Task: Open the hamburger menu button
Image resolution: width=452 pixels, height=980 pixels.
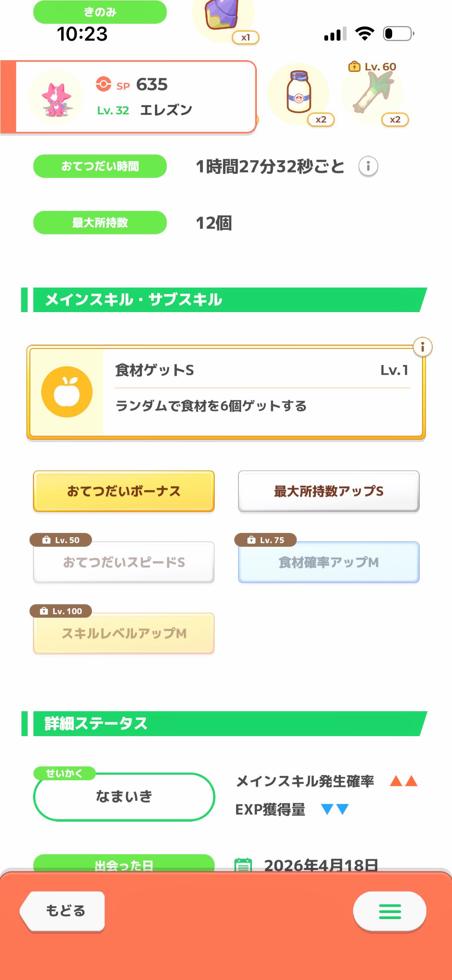Action: point(390,911)
